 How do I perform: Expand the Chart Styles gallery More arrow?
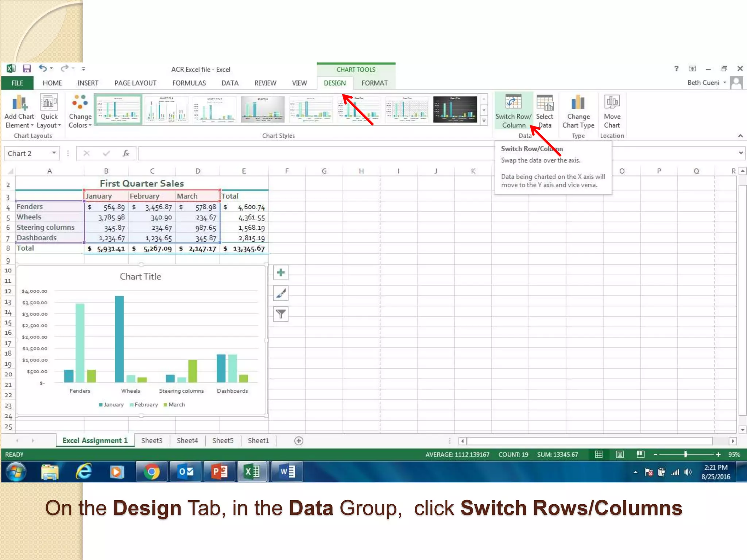tap(484, 121)
